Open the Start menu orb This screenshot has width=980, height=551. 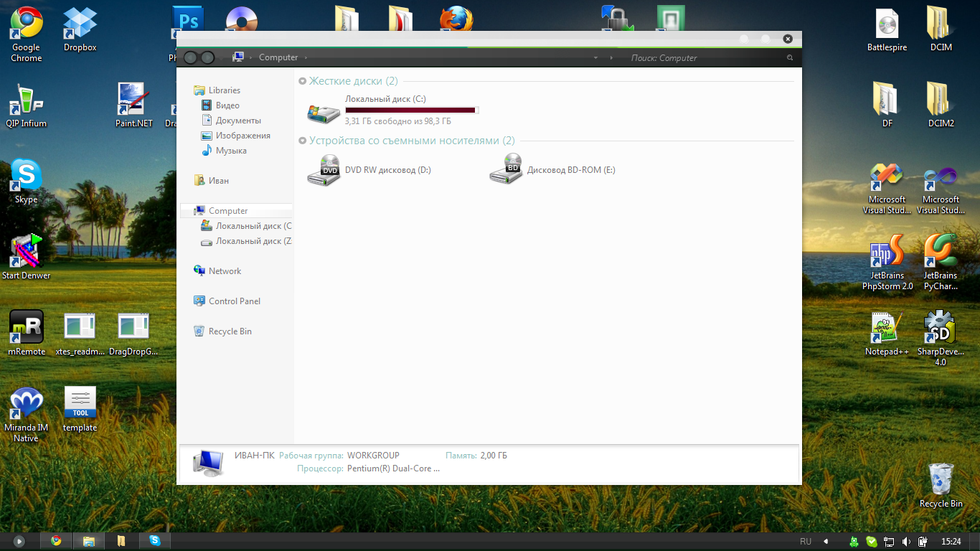click(x=19, y=541)
